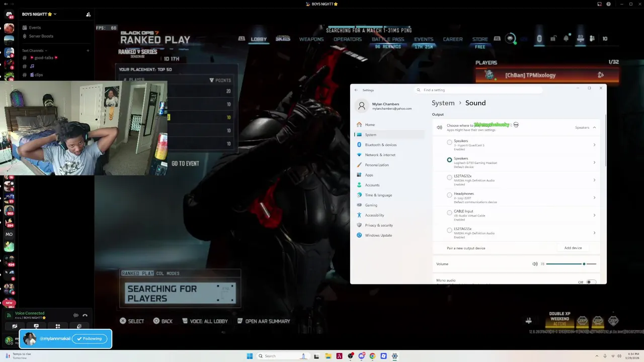Open Server Boosts in Discord
This screenshot has height=362, width=644.
pos(41,36)
